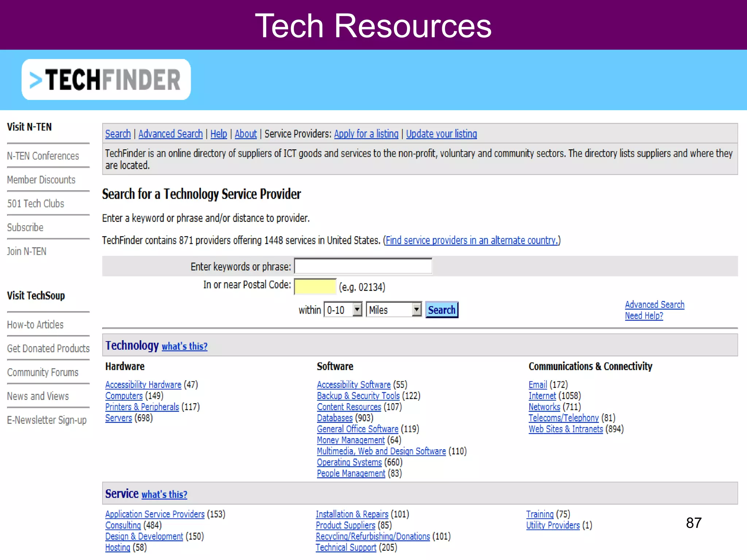This screenshot has width=747, height=560.
Task: Open Member Discounts in sidebar
Action: 41,180
